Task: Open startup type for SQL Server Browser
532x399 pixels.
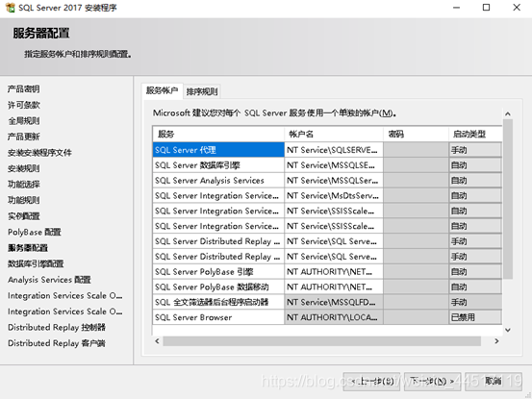Action: coord(475,317)
